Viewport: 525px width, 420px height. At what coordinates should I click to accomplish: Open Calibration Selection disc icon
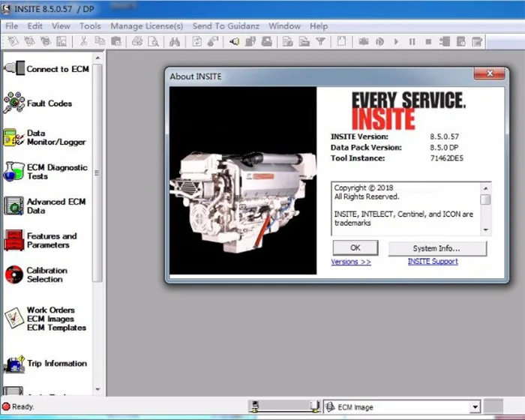pos(14,274)
